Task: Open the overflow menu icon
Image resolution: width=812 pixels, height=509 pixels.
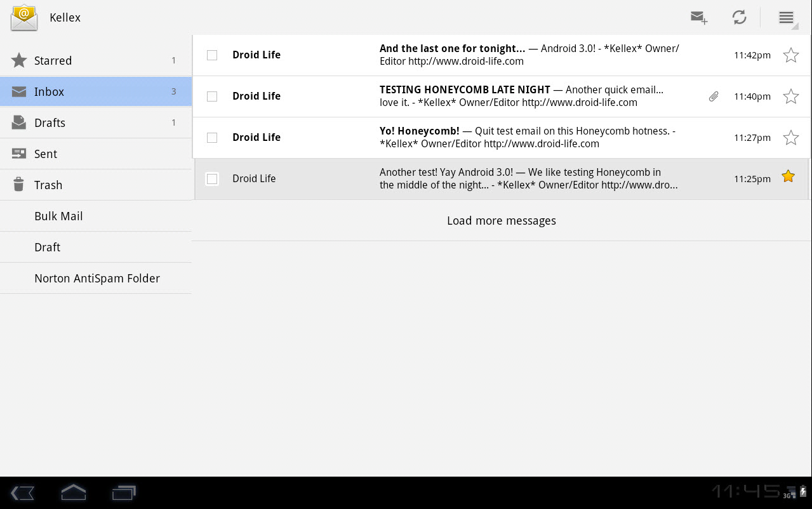Action: click(x=786, y=18)
